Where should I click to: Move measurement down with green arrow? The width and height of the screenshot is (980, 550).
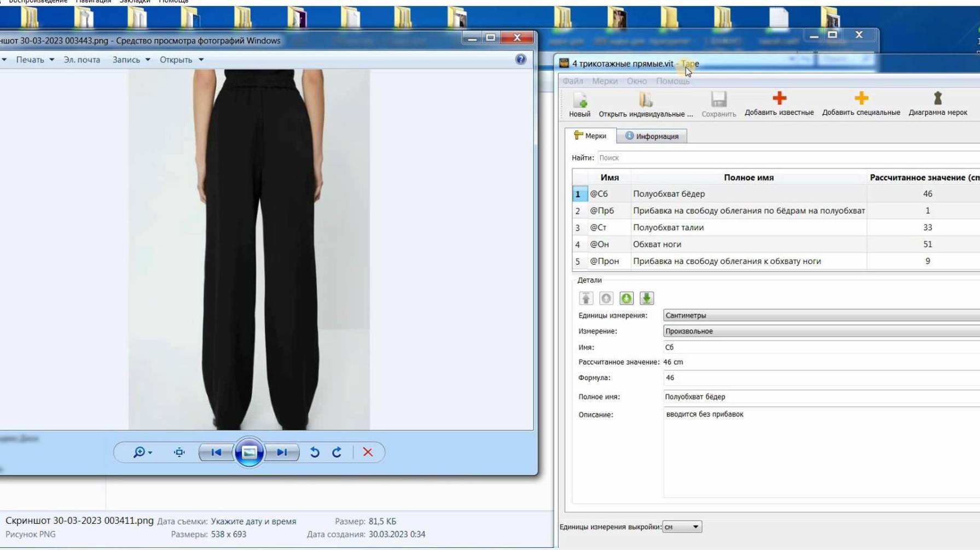[x=627, y=298]
